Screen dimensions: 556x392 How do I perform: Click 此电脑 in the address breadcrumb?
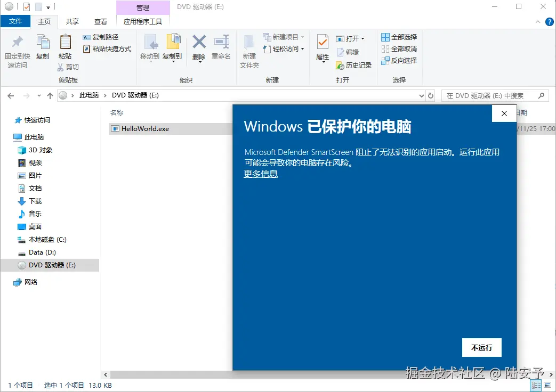coord(89,95)
